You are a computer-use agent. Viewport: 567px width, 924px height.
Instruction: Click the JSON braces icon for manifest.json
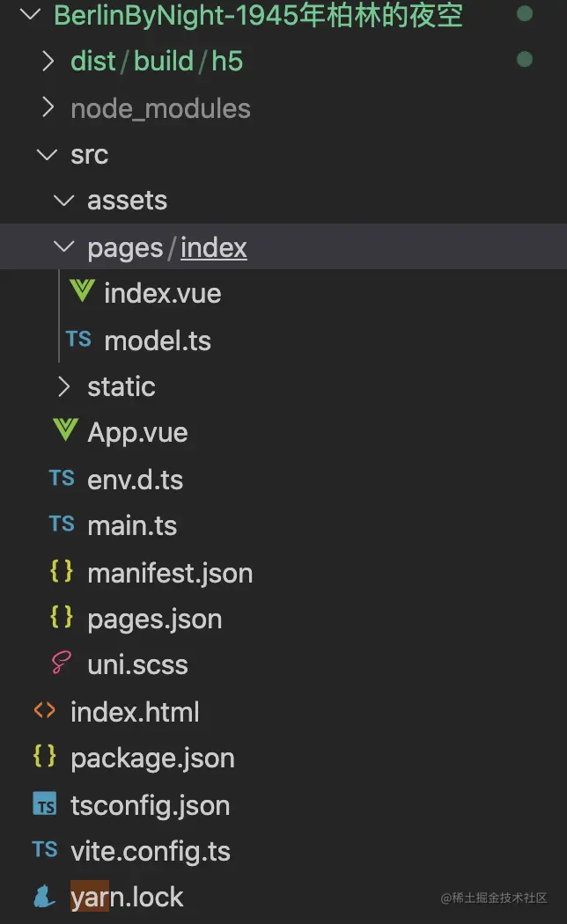click(62, 572)
